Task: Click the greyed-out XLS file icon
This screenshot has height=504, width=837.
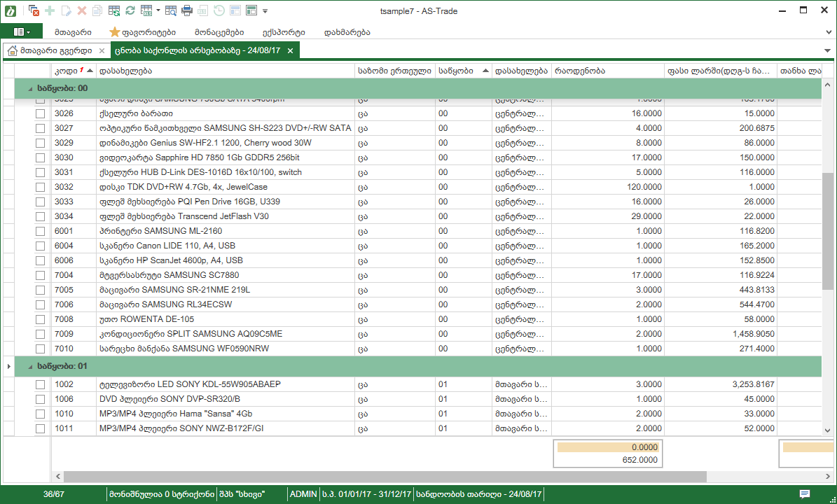Action: point(203,10)
